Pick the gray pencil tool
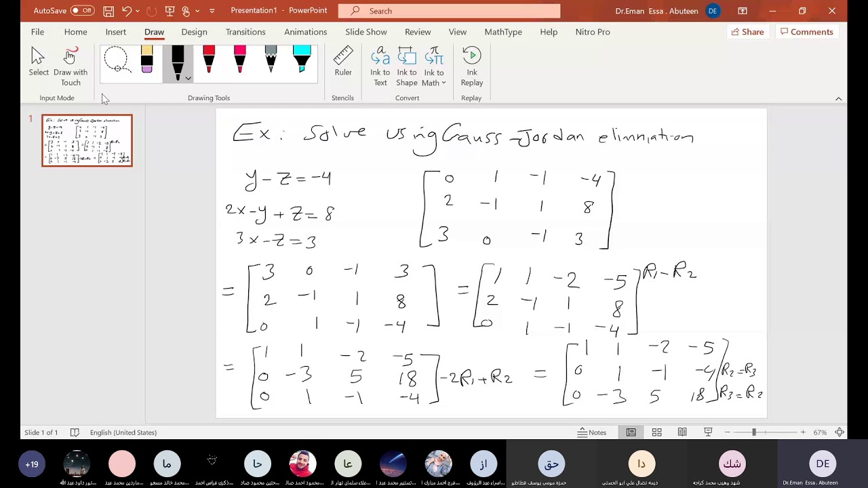Viewport: 868px width, 488px height. 271,60
